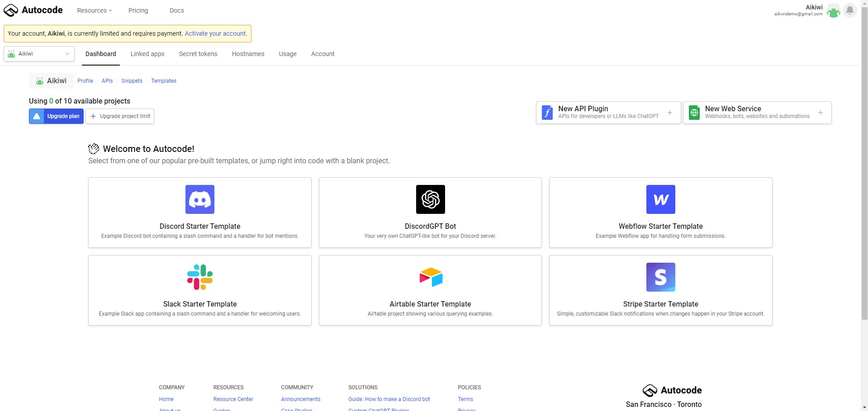Click the scrollbar down arrow
Screen dimensions: 868x411
pos(864,407)
